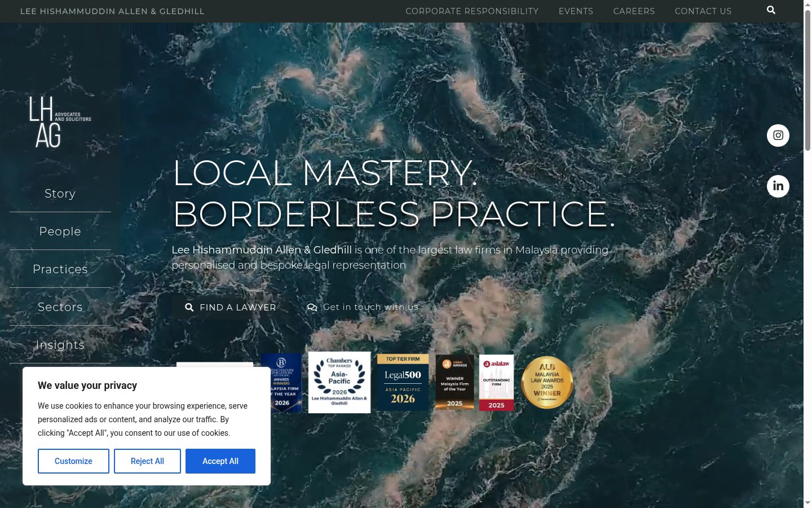
Task: Accept all cookies
Action: [220, 461]
